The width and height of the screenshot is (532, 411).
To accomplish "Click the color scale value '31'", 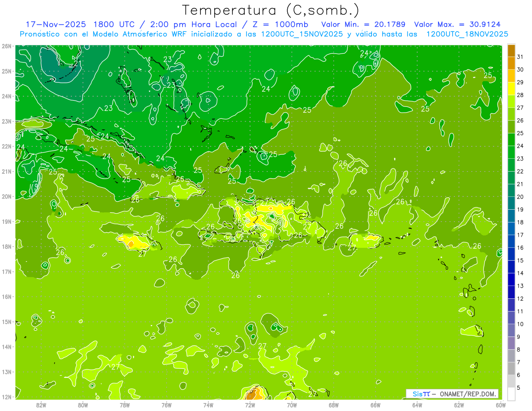I will [x=520, y=57].
